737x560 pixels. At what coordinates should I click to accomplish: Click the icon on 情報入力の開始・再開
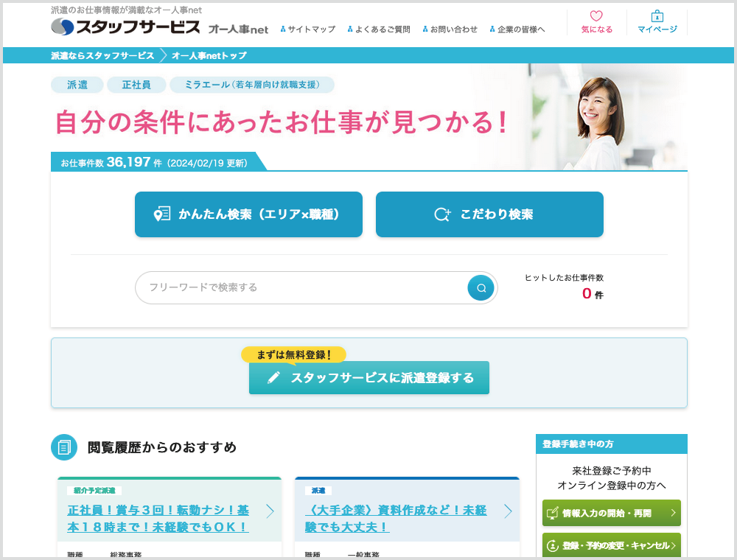click(553, 513)
